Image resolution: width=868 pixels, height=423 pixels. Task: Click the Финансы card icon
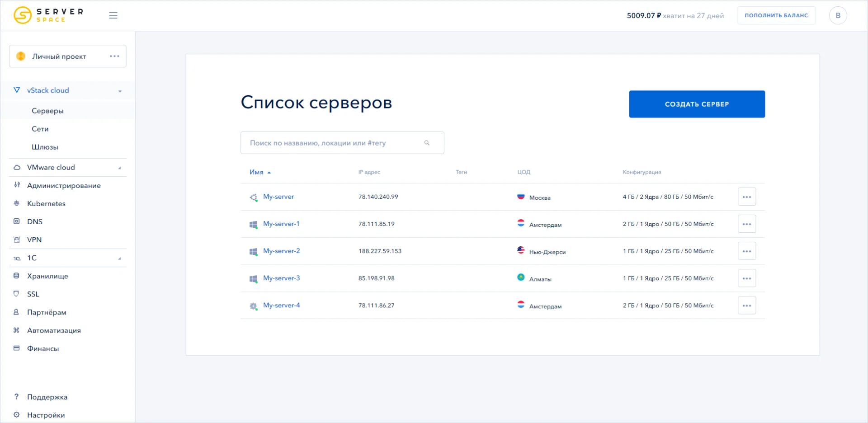pyautogui.click(x=17, y=348)
